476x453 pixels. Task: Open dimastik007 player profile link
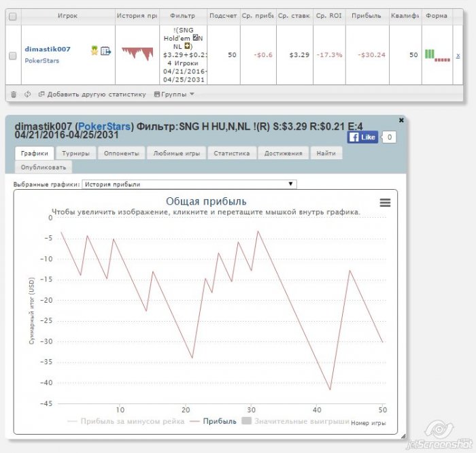48,49
